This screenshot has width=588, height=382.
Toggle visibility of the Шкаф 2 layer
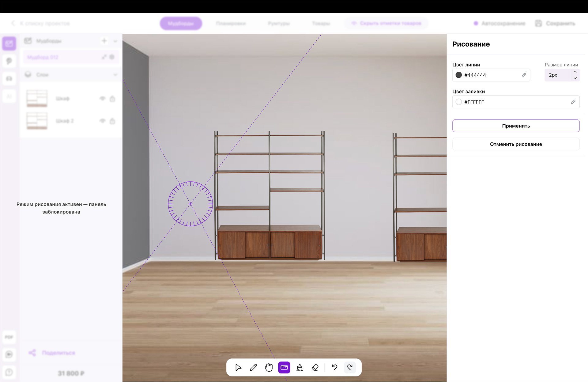[103, 121]
